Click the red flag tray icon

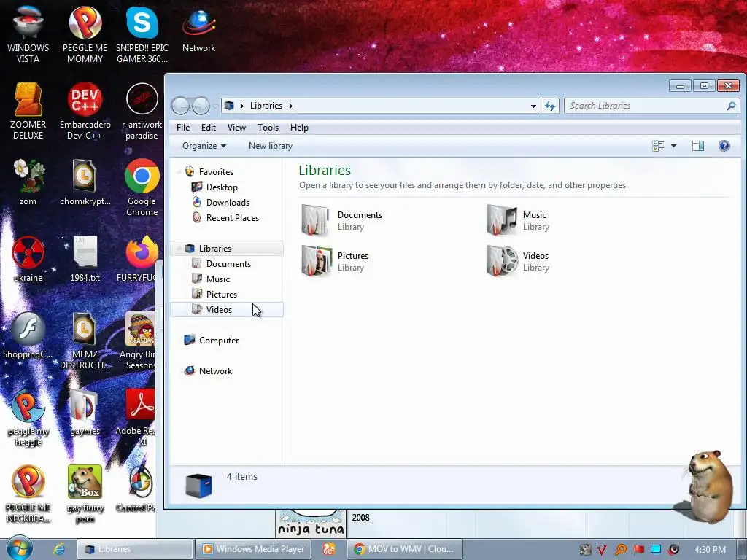pos(638,550)
